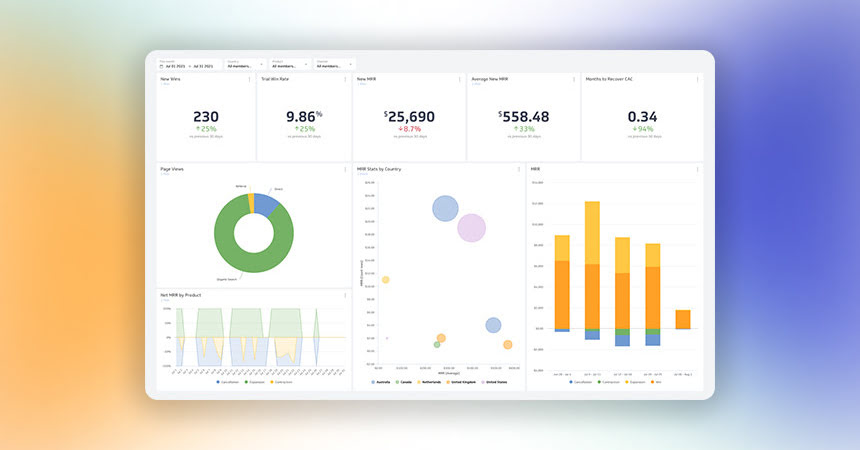Toggle Netherlands in country chart legend
The height and width of the screenshot is (450, 860).
coord(429,382)
